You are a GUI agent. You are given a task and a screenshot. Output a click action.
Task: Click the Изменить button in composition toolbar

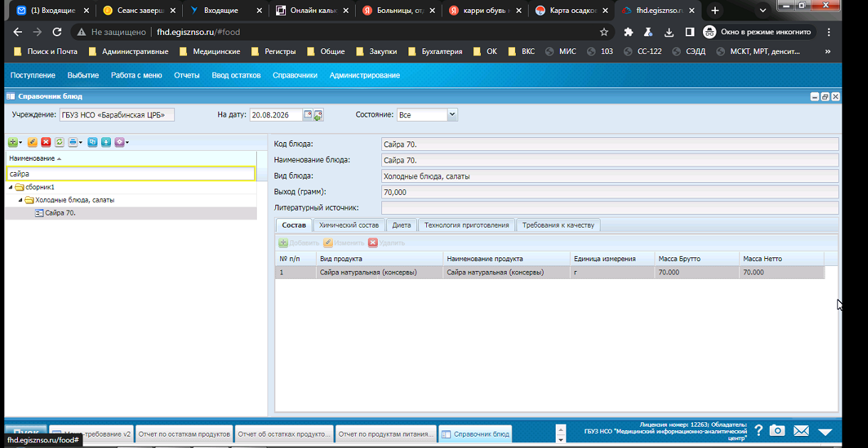coord(344,243)
